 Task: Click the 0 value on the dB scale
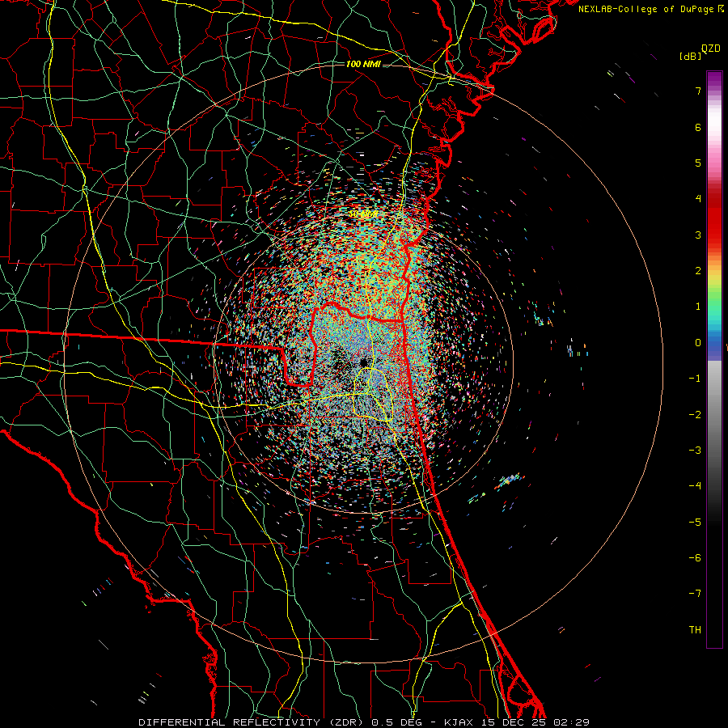click(x=698, y=343)
